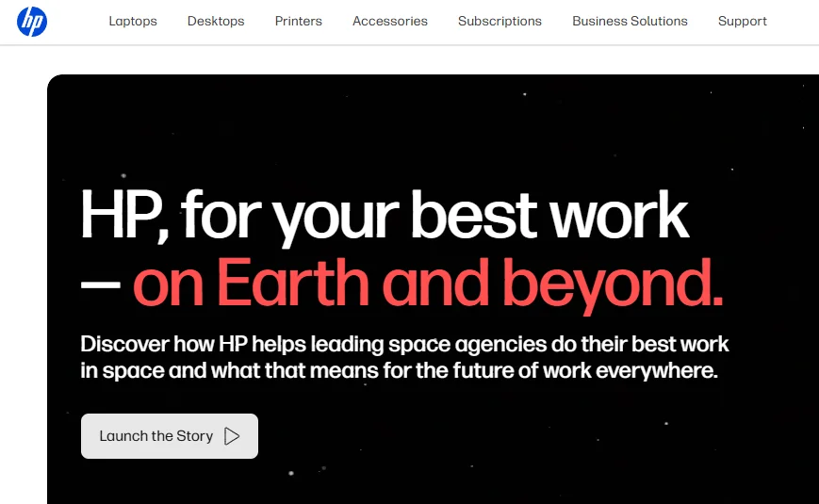Screen dimensions: 819x504
Task: Expand the Desktops navigation menu
Action: tap(216, 21)
